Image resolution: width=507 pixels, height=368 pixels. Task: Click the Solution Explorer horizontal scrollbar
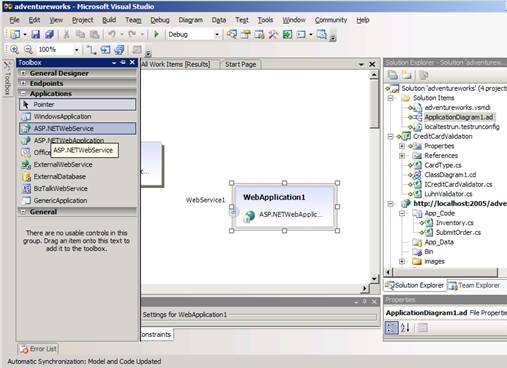(x=446, y=272)
